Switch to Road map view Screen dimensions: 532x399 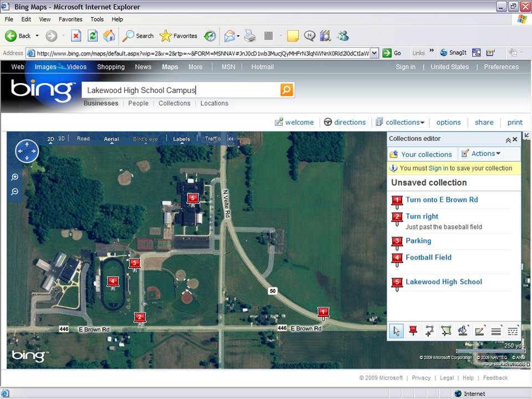[x=83, y=139]
